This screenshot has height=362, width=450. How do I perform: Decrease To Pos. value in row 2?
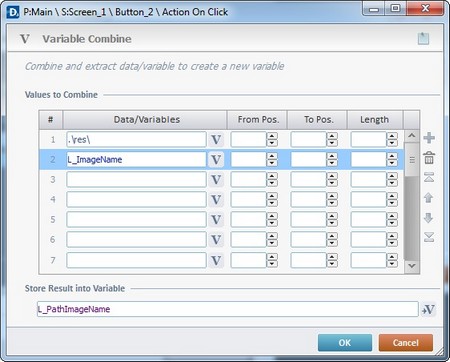point(332,163)
